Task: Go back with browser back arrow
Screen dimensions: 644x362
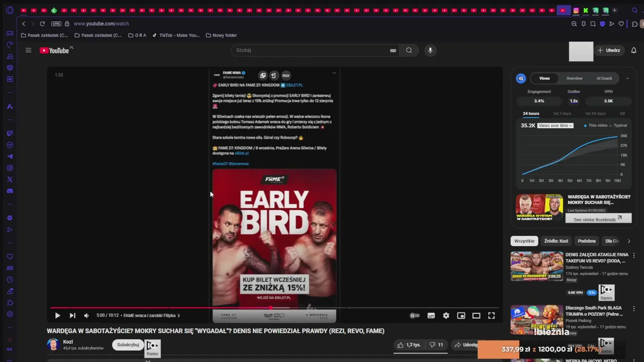Action: 23,24
